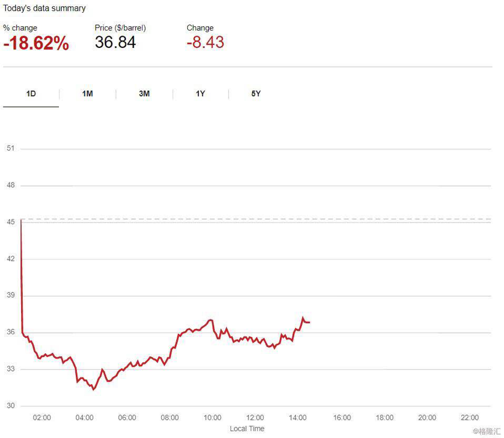Click the 格隆汇 watermark in the corner
The width and height of the screenshot is (504, 438).
click(x=486, y=432)
